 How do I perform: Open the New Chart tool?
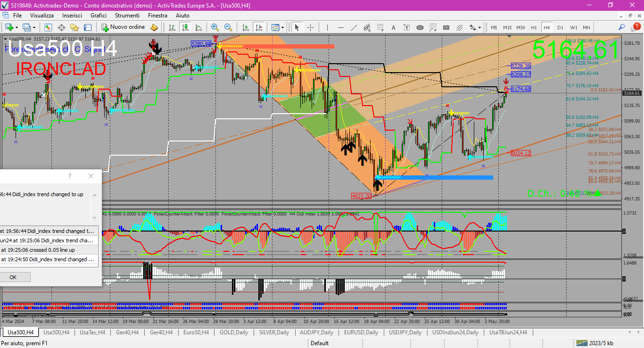click(9, 27)
